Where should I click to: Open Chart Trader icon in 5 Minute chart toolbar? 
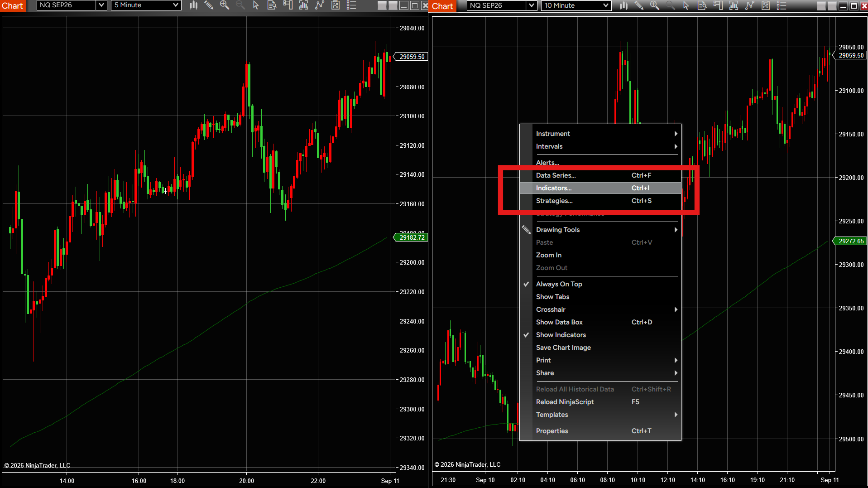pyautogui.click(x=288, y=5)
